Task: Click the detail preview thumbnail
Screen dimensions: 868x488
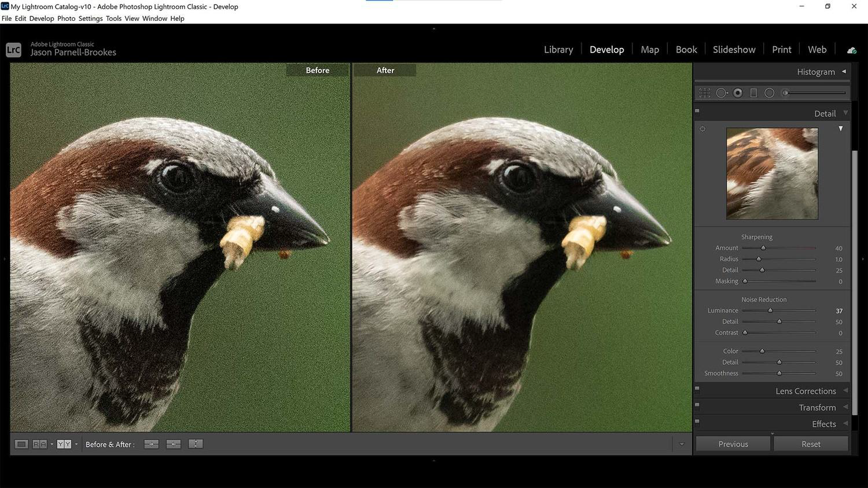Action: 772,173
